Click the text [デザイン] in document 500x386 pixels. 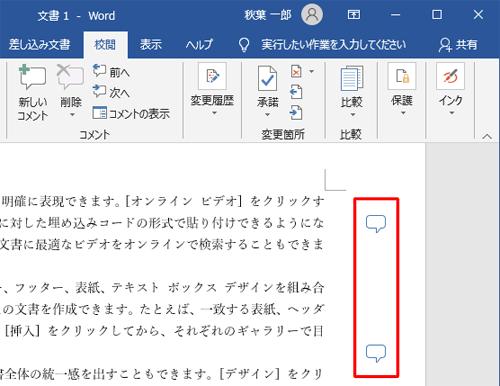250,374
